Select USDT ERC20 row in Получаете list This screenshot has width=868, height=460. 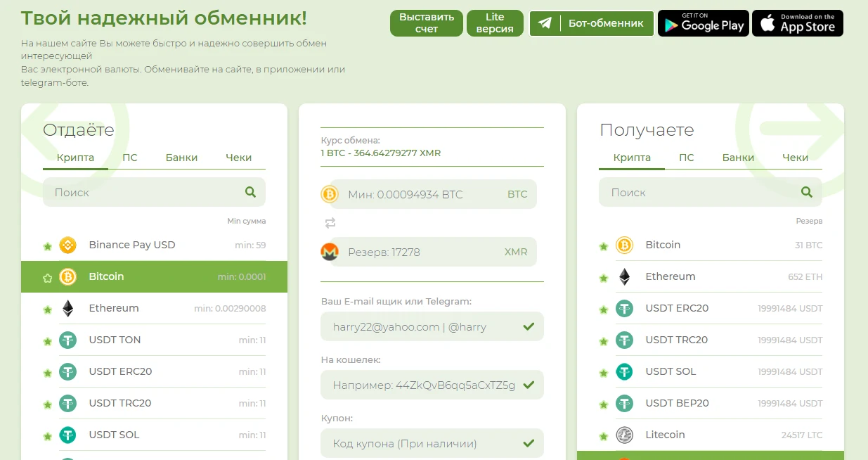[x=711, y=308]
